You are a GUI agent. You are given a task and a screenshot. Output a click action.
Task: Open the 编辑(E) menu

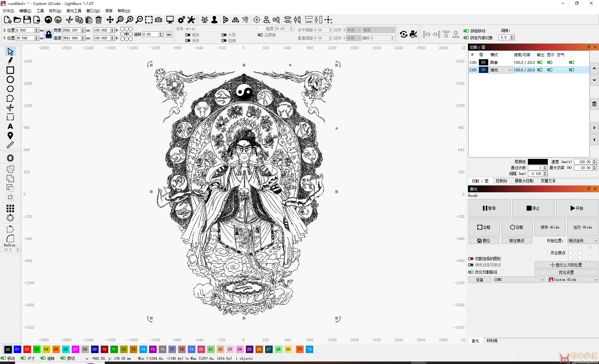(x=25, y=11)
